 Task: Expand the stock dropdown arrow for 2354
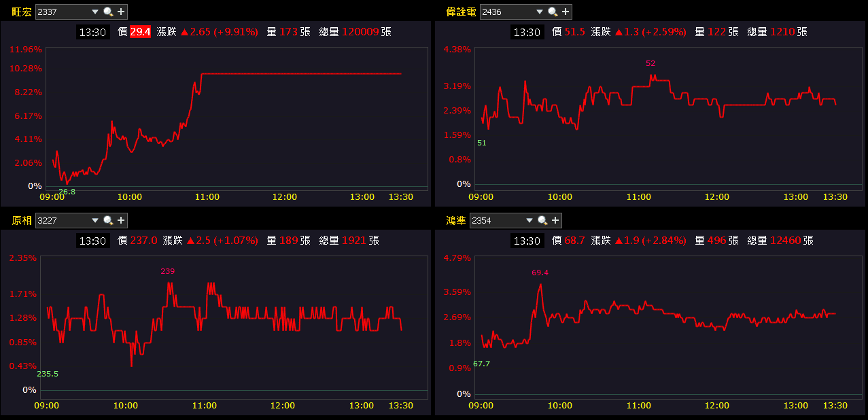pyautogui.click(x=530, y=220)
